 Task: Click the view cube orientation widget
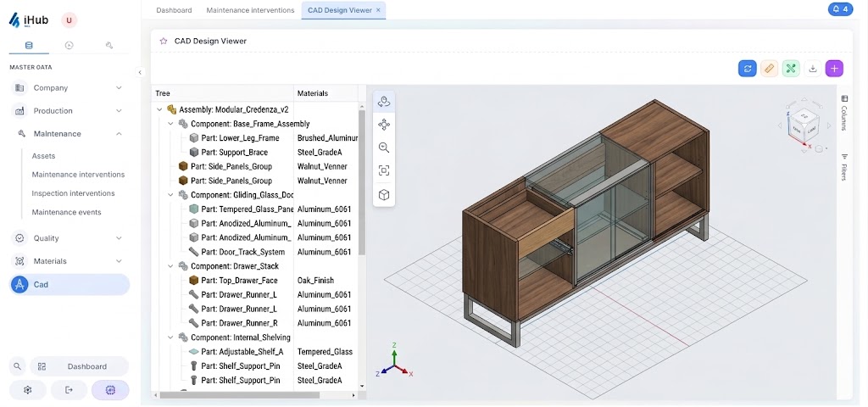coord(804,125)
